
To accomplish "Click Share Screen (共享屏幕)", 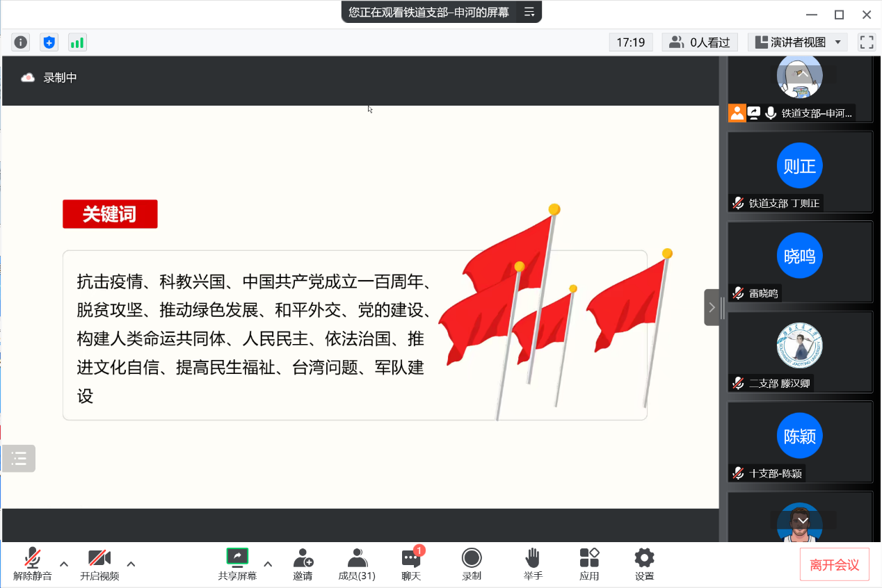I will pyautogui.click(x=237, y=564).
